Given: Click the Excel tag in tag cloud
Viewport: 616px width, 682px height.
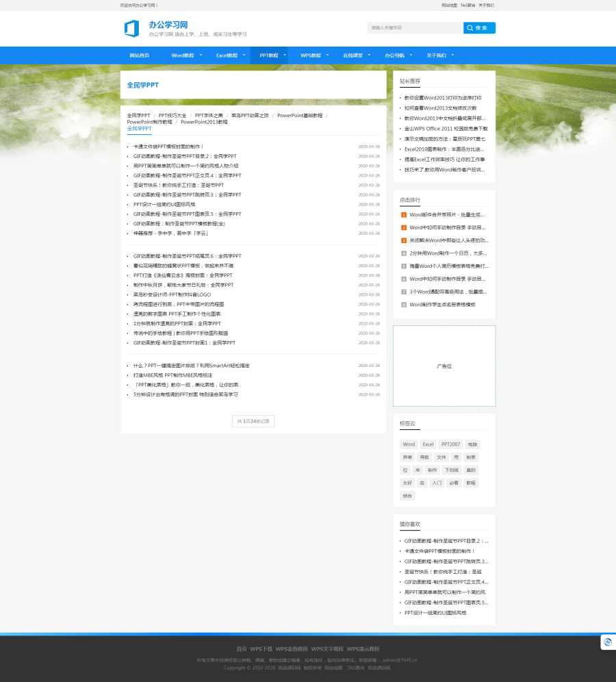Looking at the screenshot, I should [428, 444].
